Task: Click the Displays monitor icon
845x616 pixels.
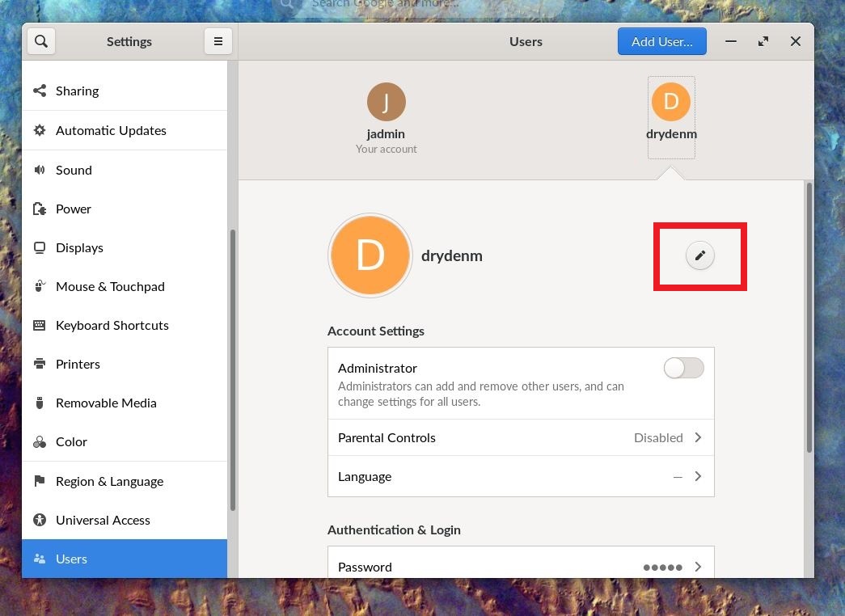Action: 40,247
